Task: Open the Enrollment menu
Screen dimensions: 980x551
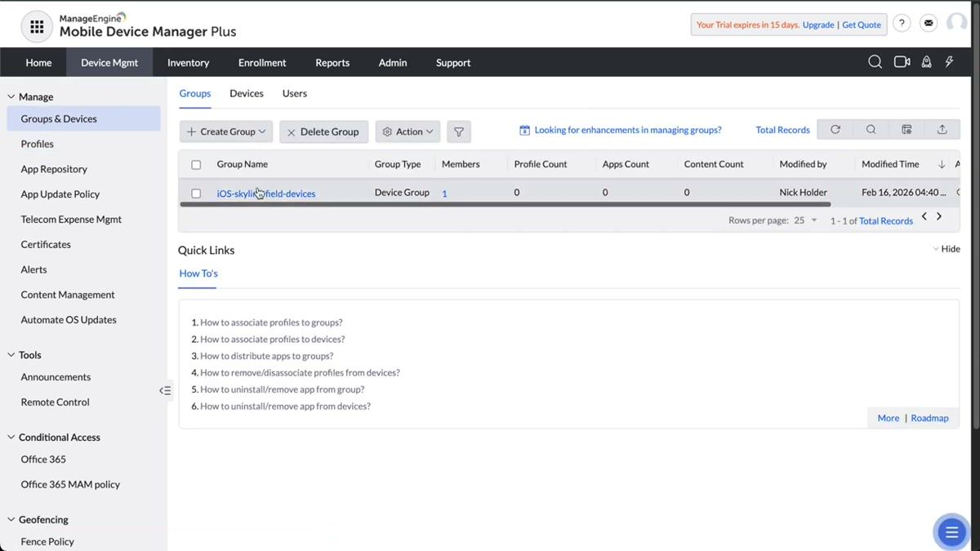Action: click(262, 62)
